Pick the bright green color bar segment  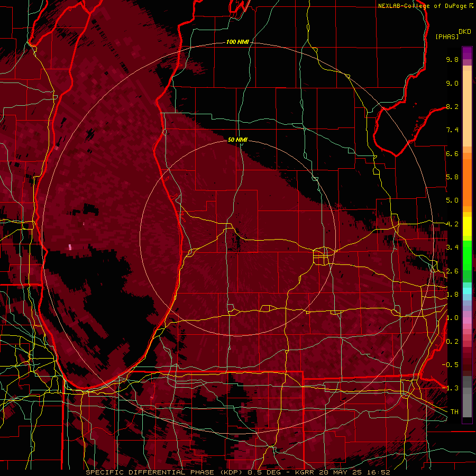coord(467,254)
